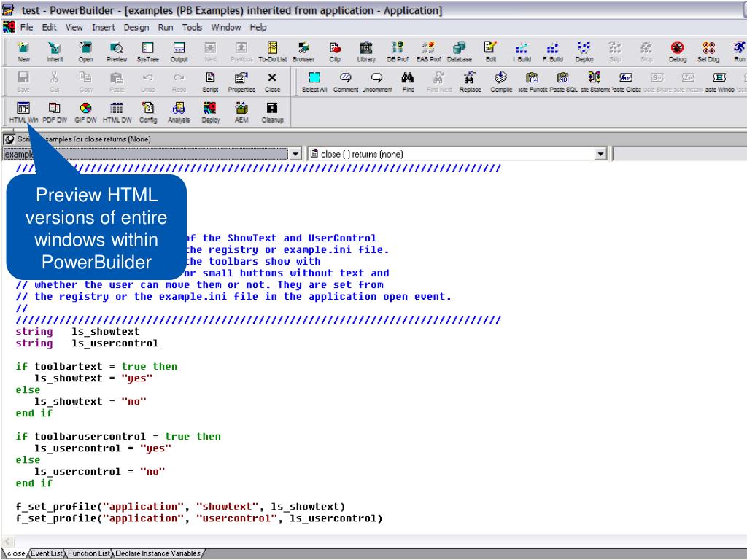This screenshot has width=747, height=560.
Task: Toggle the Output window icon
Action: pyautogui.click(x=179, y=52)
